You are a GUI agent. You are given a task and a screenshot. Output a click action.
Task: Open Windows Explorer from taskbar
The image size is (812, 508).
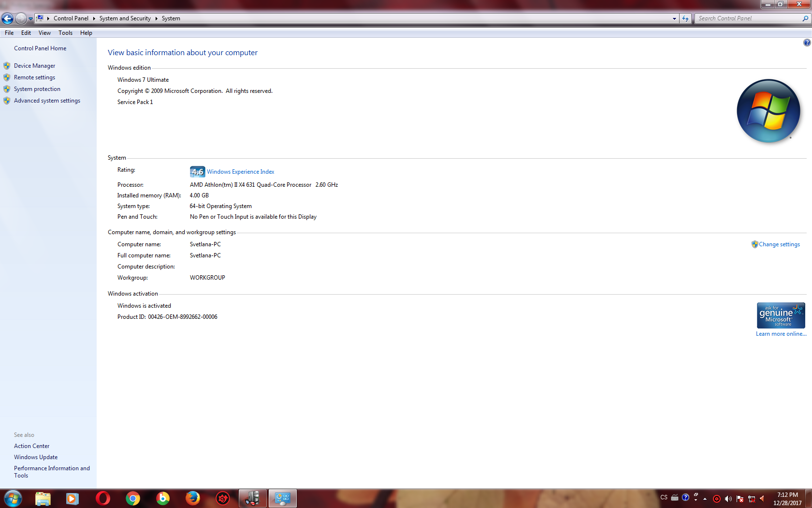tap(43, 498)
